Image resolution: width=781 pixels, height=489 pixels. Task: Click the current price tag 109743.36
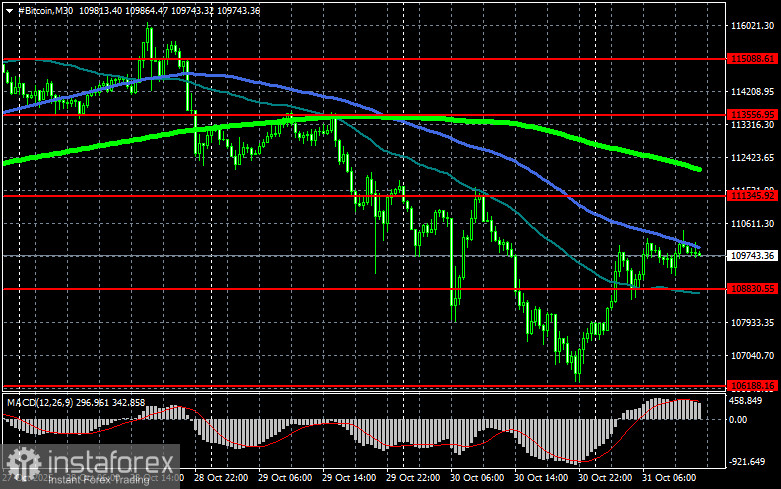[x=752, y=255]
